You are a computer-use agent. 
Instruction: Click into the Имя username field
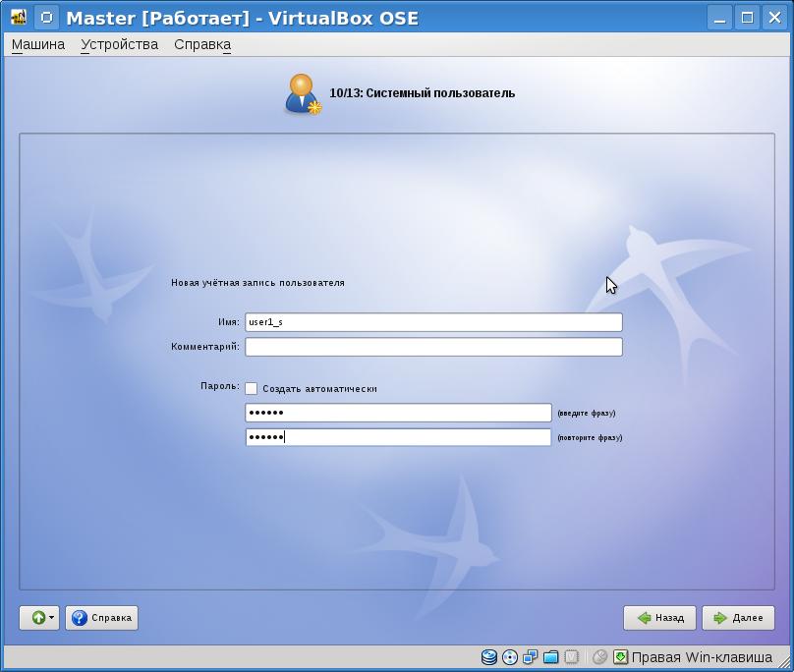(433, 322)
